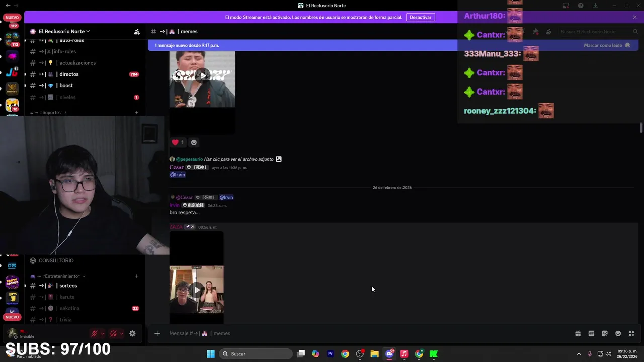Open the taskbar clock 09:36 p. m.
644x362 pixels.
tap(628, 354)
